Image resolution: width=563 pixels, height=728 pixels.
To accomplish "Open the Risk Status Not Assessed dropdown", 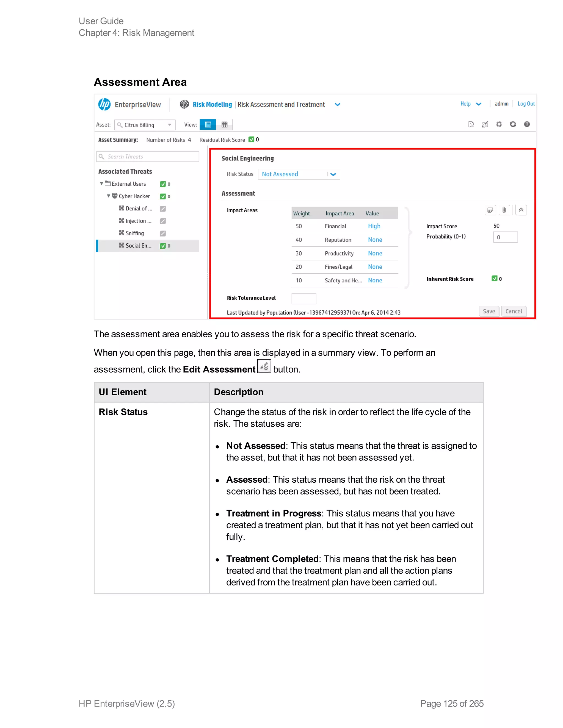I will coord(299,174).
